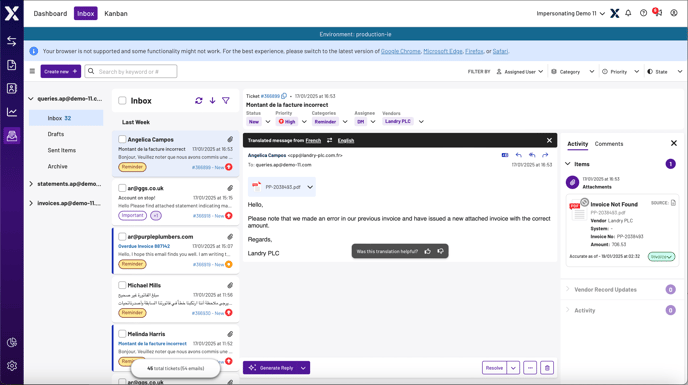Open the notifications bell
Image resolution: width=688 pixels, height=385 pixels.
coord(628,13)
